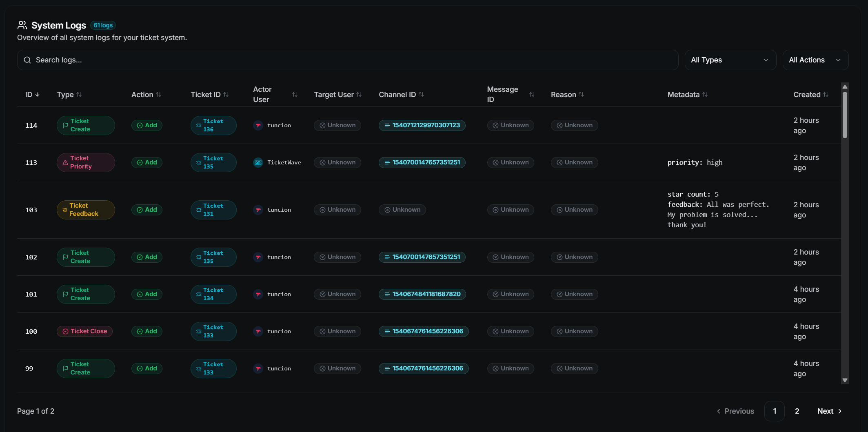Click the Add action badge in row 100
This screenshot has width=868, height=432.
pos(147,331)
